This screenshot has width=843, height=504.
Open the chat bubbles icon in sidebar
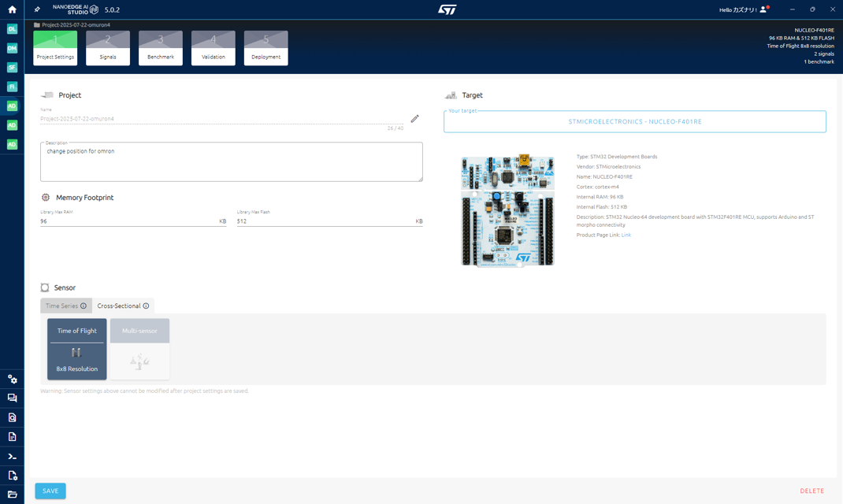coord(12,398)
